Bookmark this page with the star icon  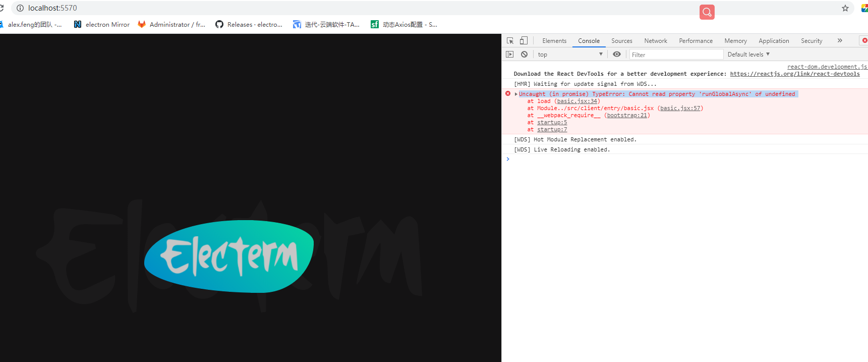pos(845,8)
